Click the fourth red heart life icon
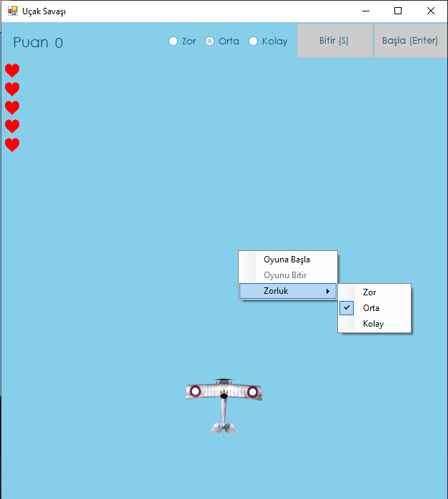The height and width of the screenshot is (499, 448). click(x=12, y=126)
